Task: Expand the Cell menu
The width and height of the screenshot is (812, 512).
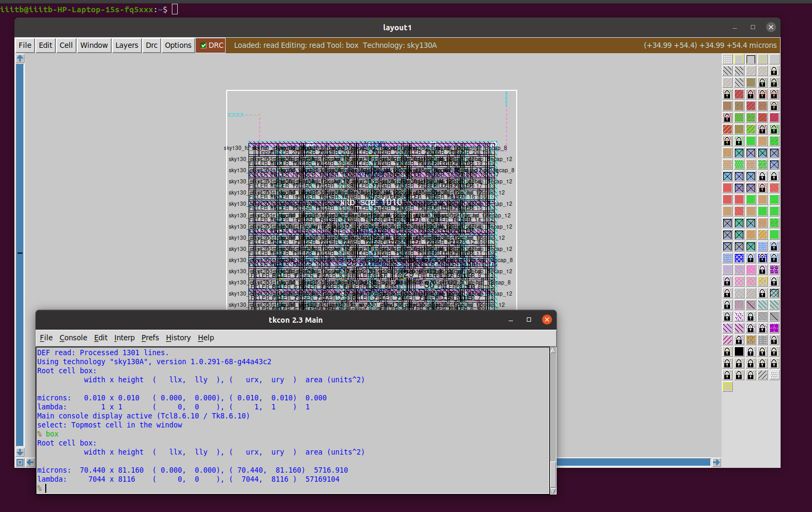Action: point(66,45)
